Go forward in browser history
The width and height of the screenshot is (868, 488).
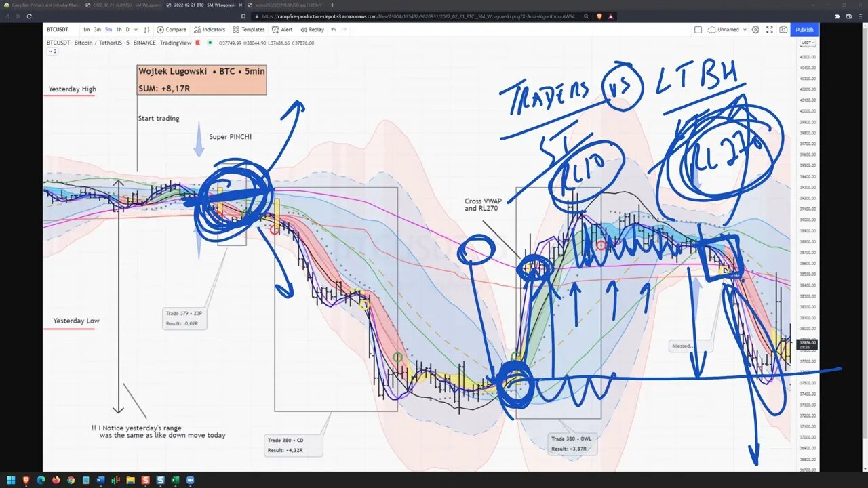click(x=17, y=16)
